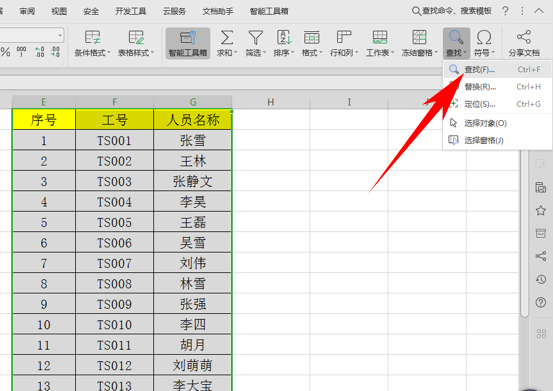Open the Table Style (表格样式) tool

pyautogui.click(x=136, y=43)
